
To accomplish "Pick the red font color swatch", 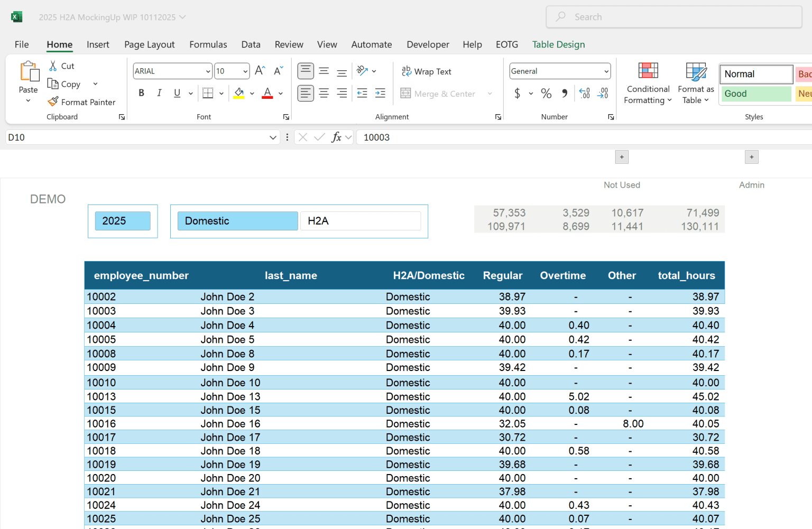I will coord(267,97).
